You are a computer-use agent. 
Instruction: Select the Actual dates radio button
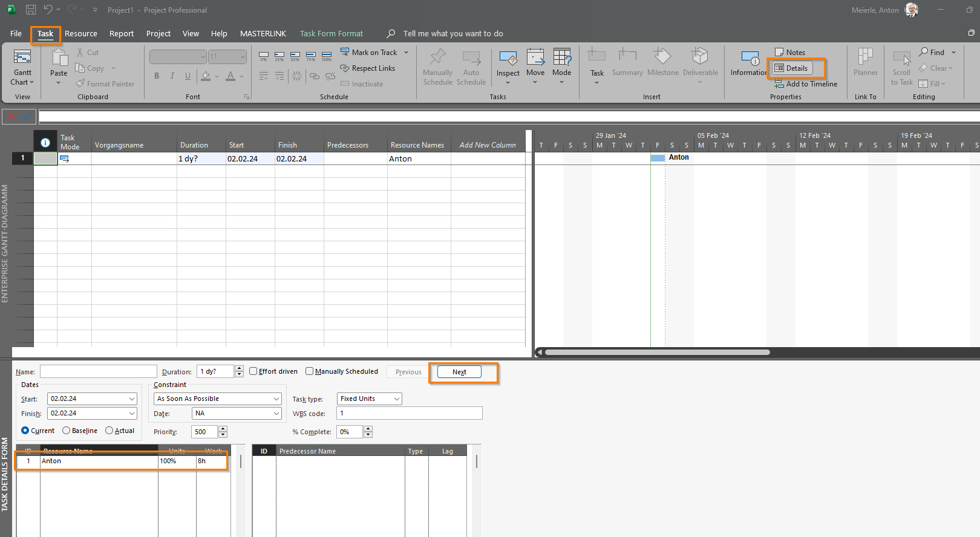pyautogui.click(x=109, y=431)
